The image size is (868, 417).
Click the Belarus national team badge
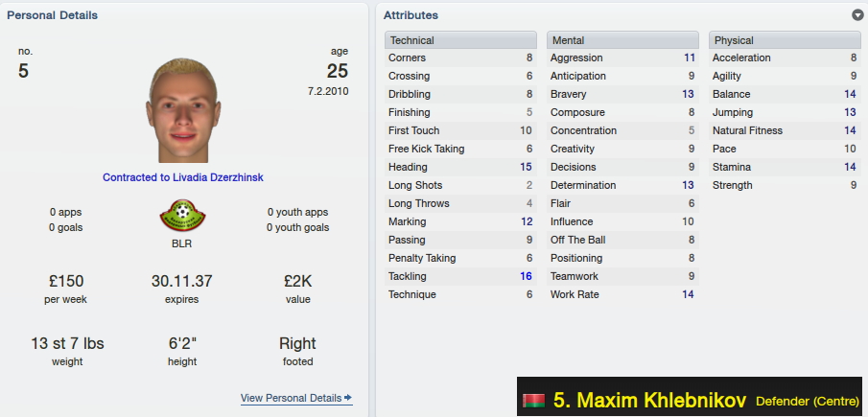[x=182, y=215]
